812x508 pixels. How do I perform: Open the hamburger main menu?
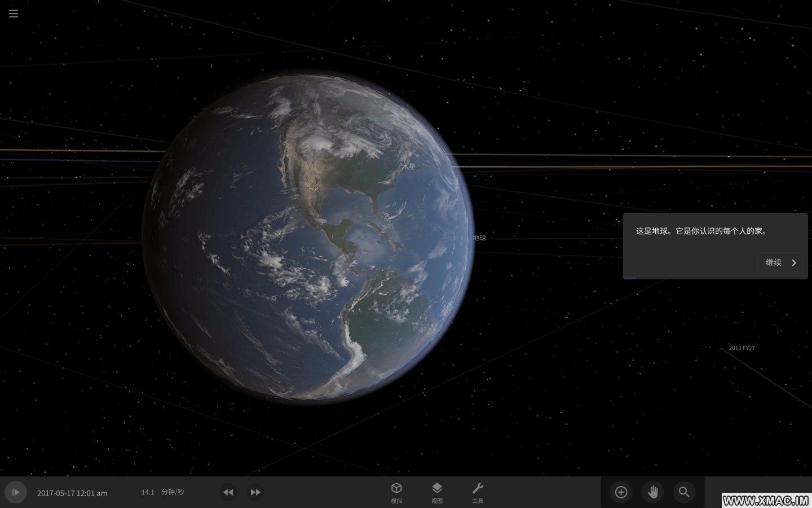pos(14,14)
